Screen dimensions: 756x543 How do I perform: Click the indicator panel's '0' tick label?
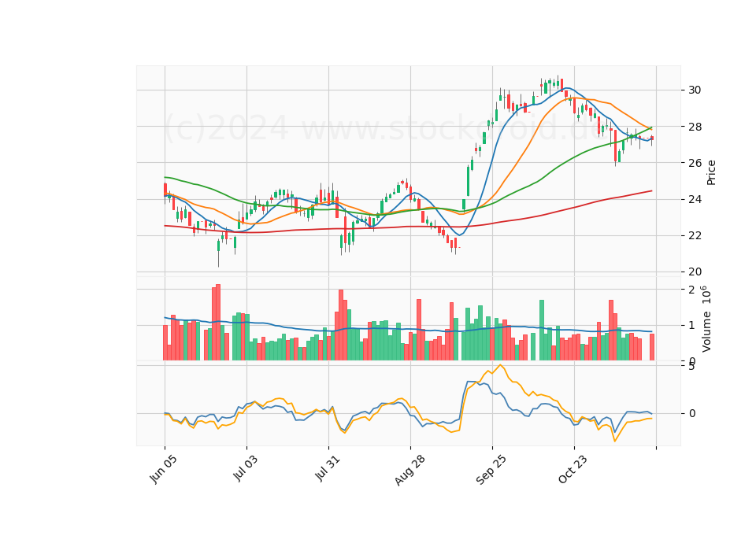pyautogui.click(x=691, y=413)
